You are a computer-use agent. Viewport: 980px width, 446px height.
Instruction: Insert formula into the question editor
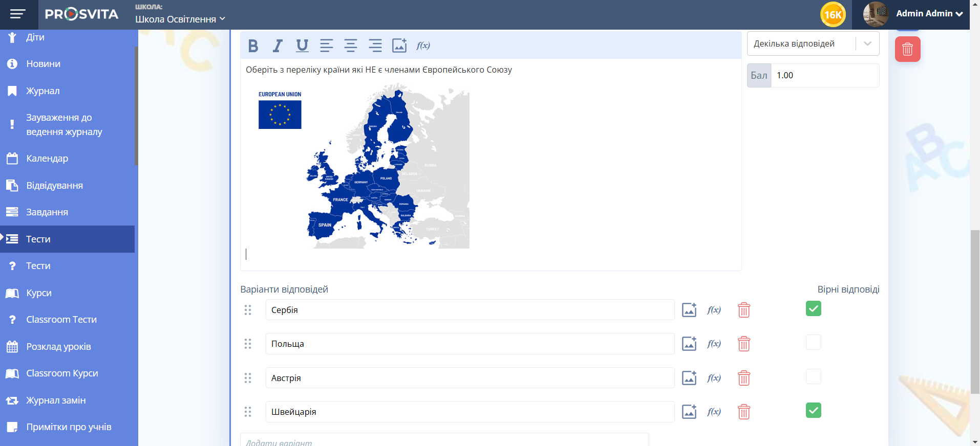[423, 46]
